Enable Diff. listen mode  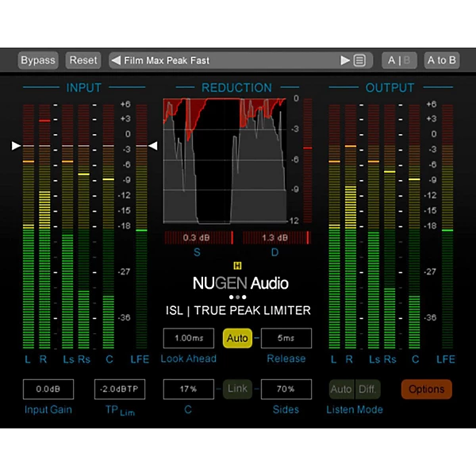coord(367,390)
